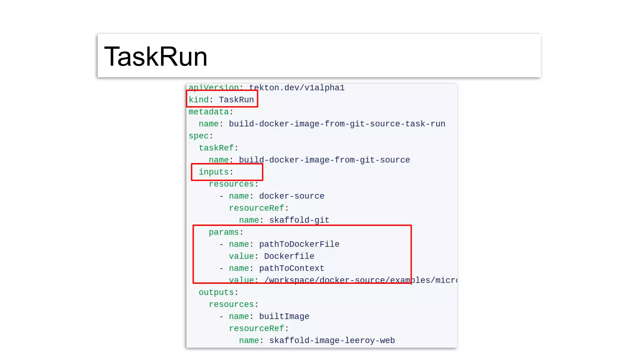Click the skaffold-git resource reference

[x=299, y=220]
